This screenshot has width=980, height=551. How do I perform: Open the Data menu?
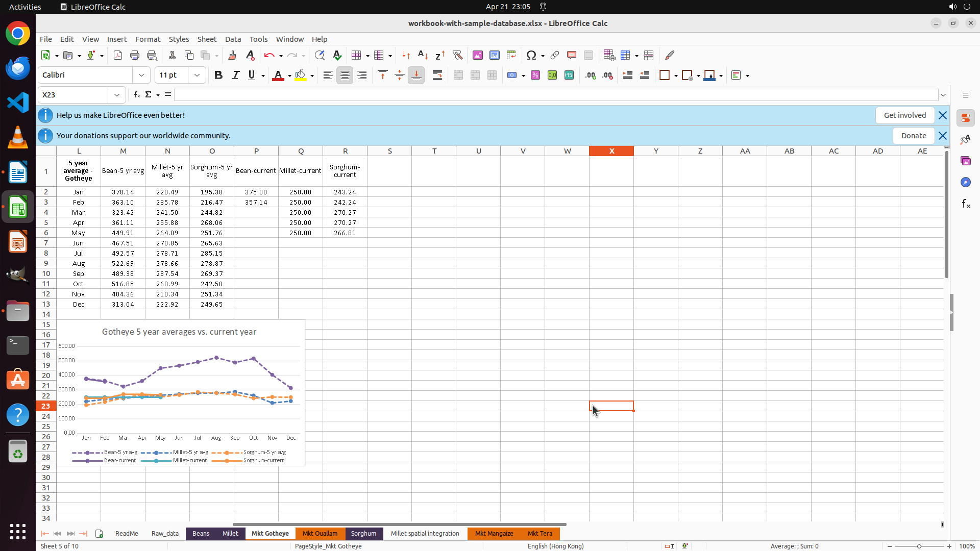tap(233, 39)
